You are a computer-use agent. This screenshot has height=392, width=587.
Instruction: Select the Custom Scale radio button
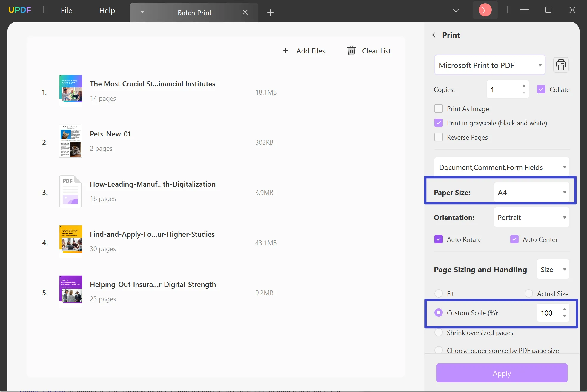[439, 313]
